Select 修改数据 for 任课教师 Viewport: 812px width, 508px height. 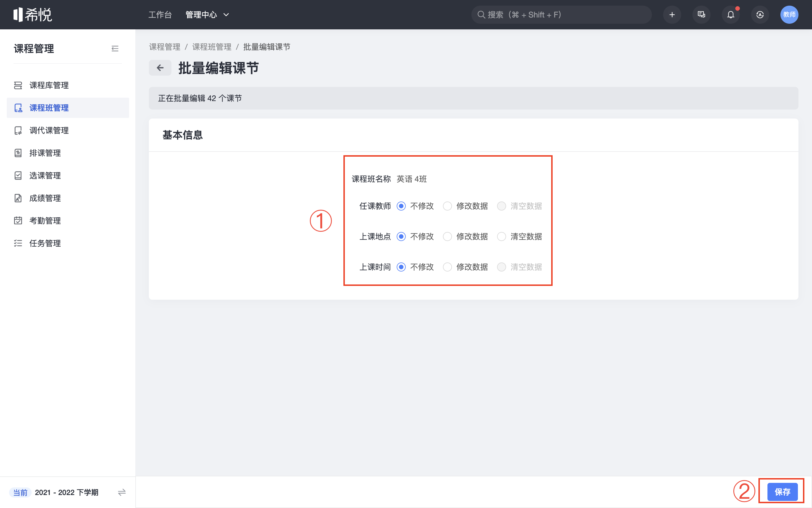(x=447, y=206)
